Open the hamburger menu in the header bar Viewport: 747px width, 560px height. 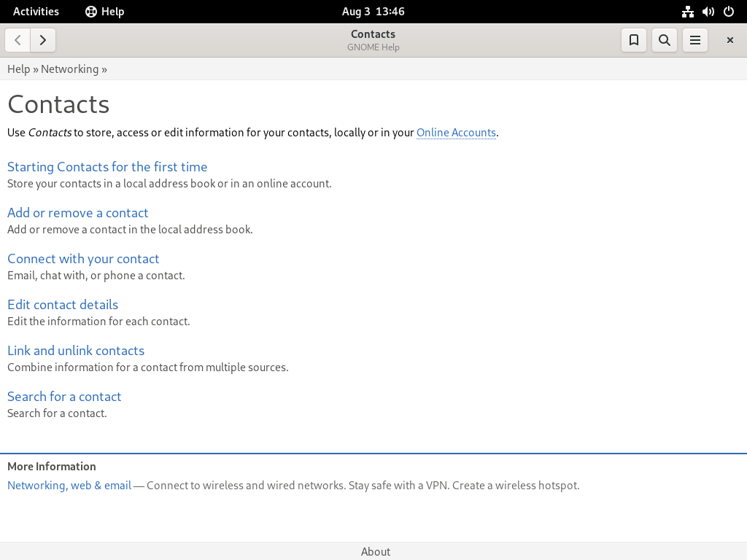pyautogui.click(x=695, y=40)
